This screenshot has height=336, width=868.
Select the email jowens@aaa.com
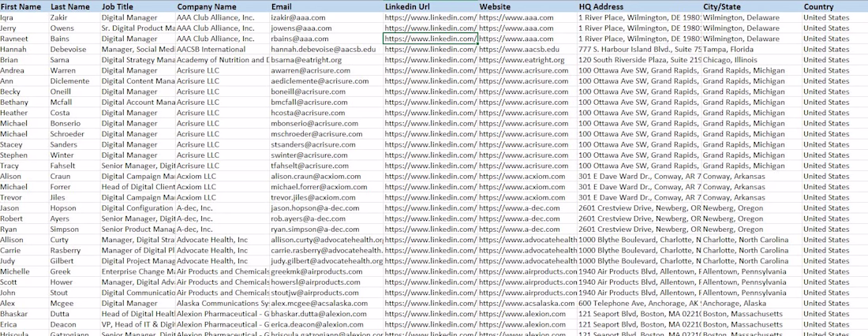tap(327, 28)
